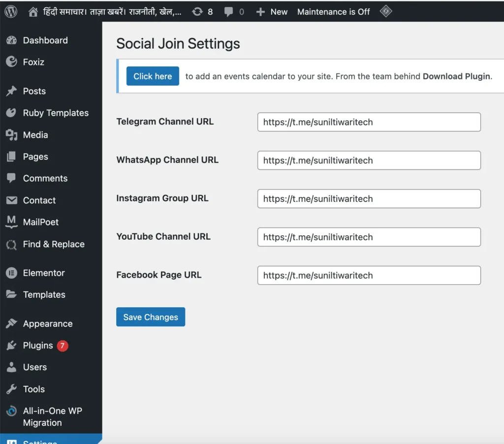Open Elementor menu item
The height and width of the screenshot is (444, 504).
44,273
